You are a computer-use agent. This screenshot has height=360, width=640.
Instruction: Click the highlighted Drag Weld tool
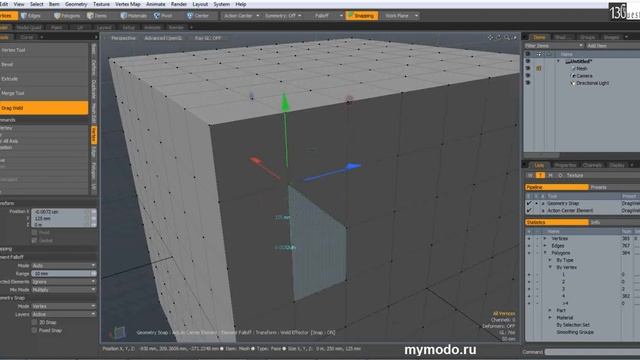(44, 108)
